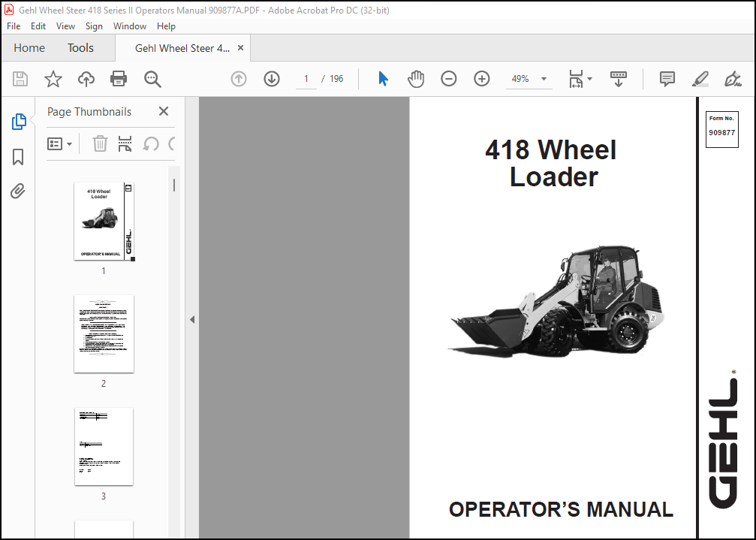Click the Print Pages thumbnail icon
756x540 pixels.
click(x=125, y=143)
